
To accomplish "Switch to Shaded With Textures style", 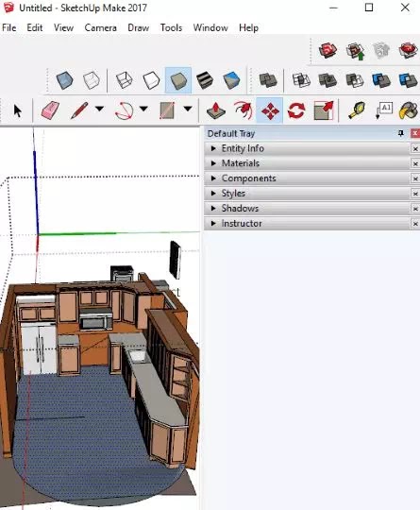I will coord(205,80).
